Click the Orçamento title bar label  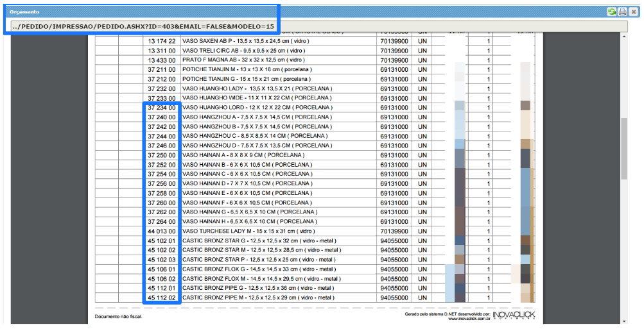[x=24, y=12]
